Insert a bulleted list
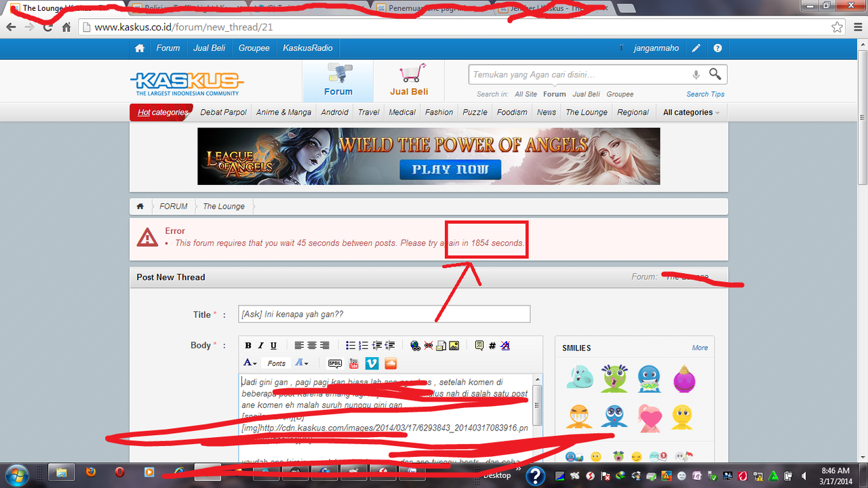868x488 pixels. pos(351,346)
